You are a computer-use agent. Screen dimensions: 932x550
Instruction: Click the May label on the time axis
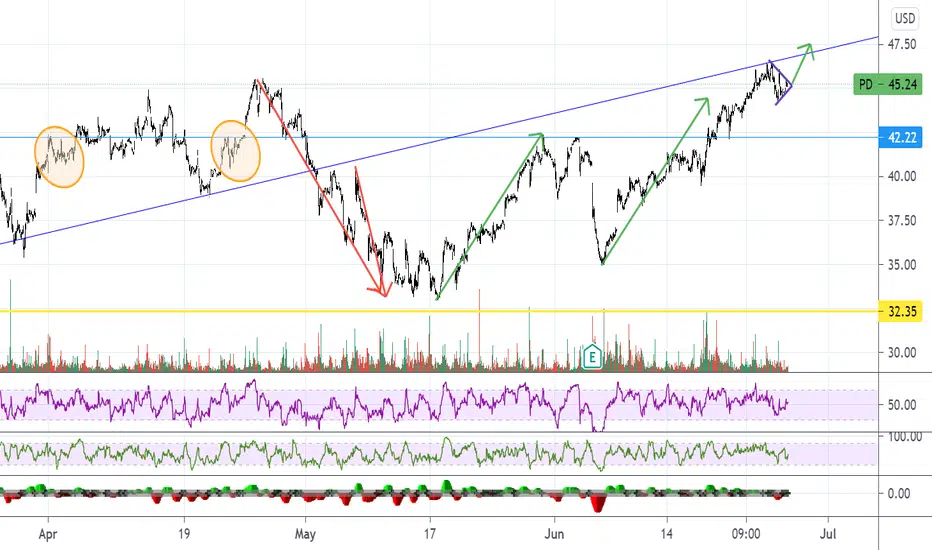[305, 534]
